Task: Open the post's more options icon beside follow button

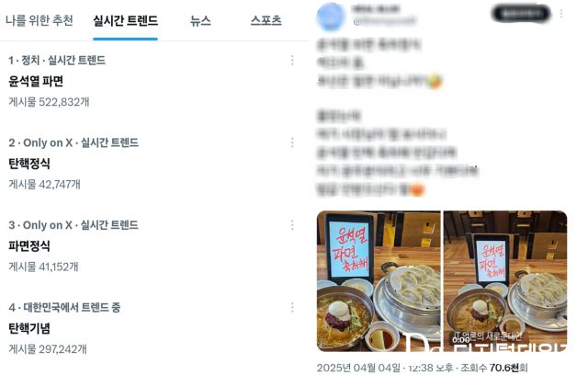Action: click(x=561, y=14)
